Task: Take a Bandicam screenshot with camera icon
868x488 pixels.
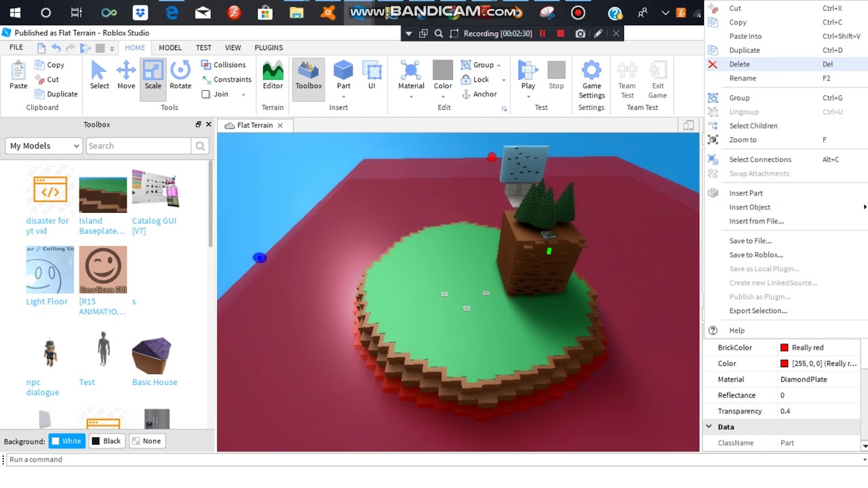Action: pyautogui.click(x=580, y=33)
